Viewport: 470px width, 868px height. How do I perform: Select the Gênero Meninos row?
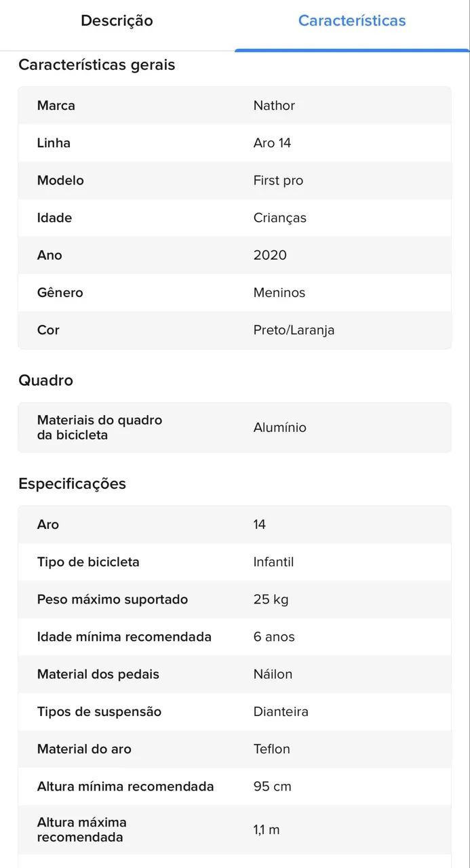[x=235, y=292]
